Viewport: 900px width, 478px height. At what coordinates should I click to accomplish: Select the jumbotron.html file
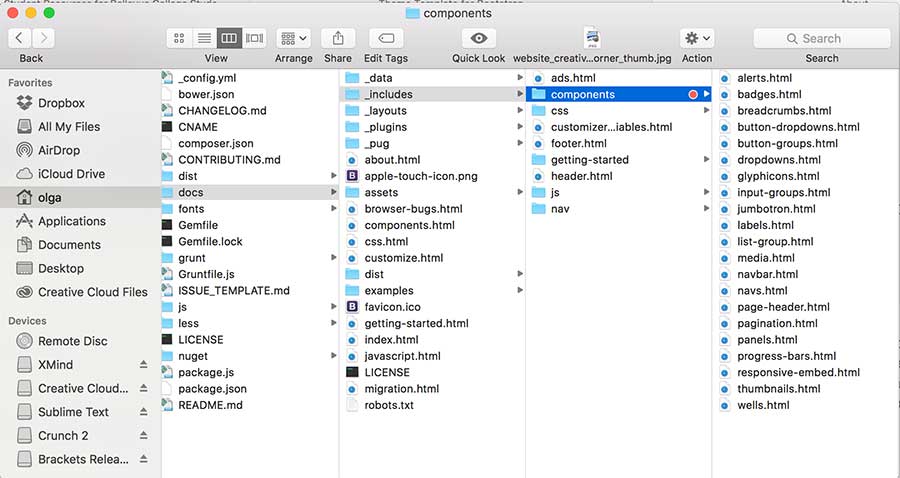(776, 209)
